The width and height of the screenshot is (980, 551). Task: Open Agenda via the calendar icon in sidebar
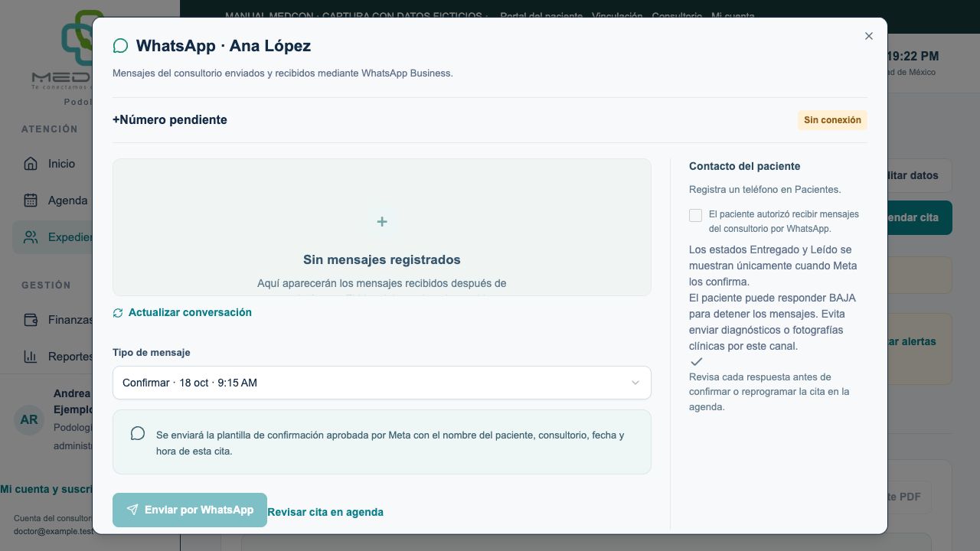(x=31, y=201)
